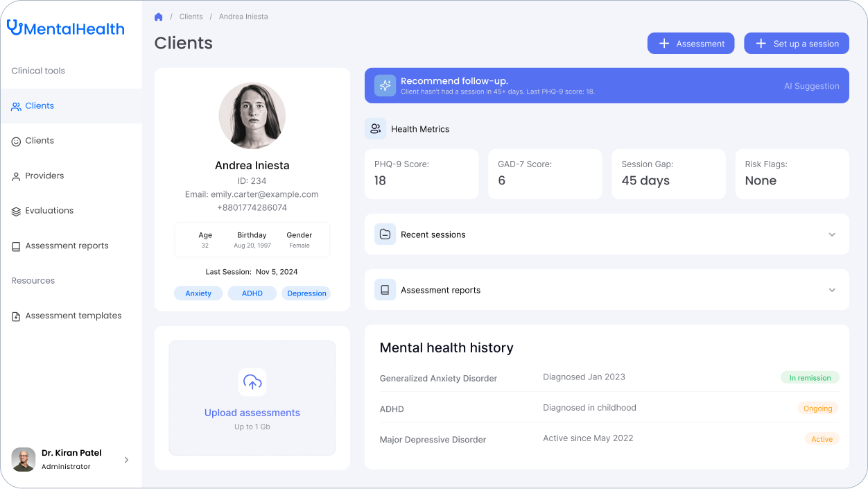This screenshot has height=489, width=868.
Task: Expand the Recent sessions section chevron
Action: point(832,234)
